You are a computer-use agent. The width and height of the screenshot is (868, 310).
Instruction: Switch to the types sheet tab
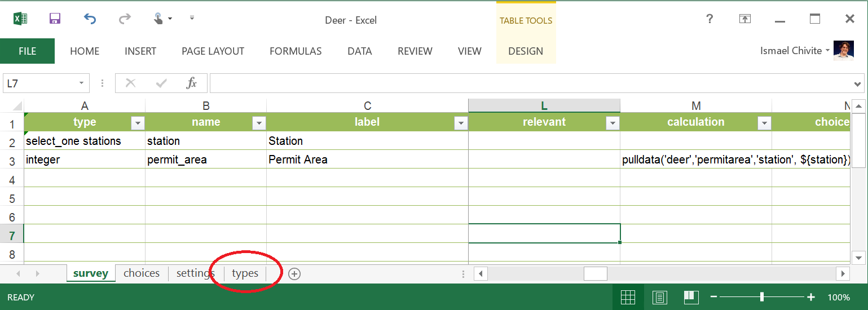pyautogui.click(x=245, y=273)
